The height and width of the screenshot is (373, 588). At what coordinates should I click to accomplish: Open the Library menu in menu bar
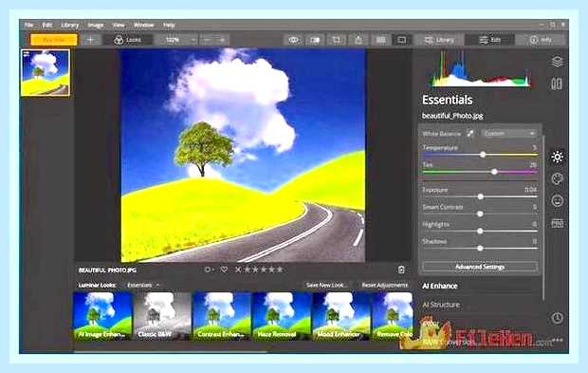tap(70, 25)
